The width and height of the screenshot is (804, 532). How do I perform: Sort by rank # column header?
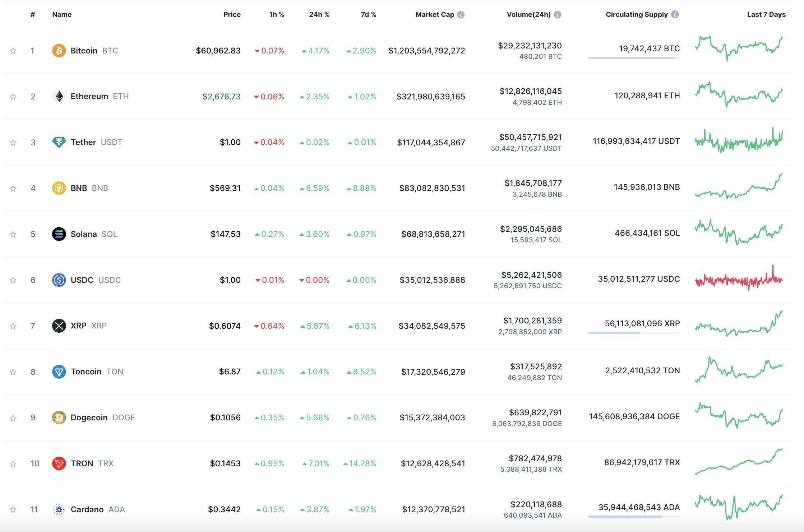(x=33, y=14)
